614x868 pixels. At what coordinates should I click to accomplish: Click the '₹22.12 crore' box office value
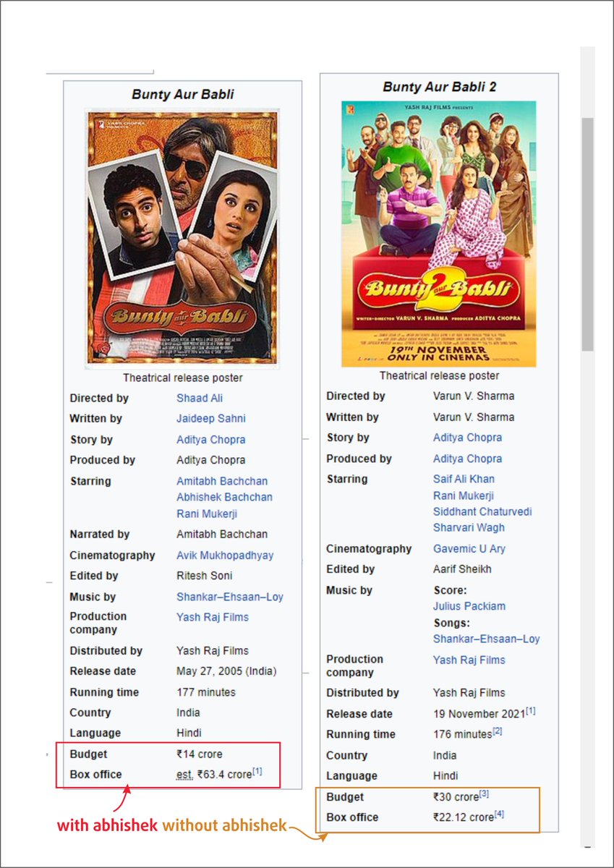(x=464, y=817)
